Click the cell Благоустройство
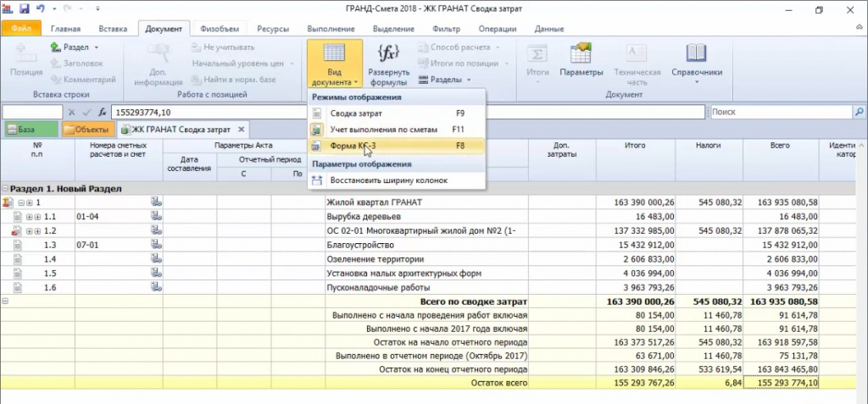This screenshot has height=404, width=868. [427, 245]
